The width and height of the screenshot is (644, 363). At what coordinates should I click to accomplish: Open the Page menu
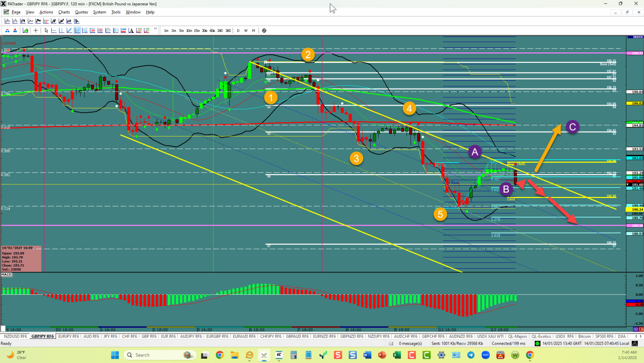16,12
